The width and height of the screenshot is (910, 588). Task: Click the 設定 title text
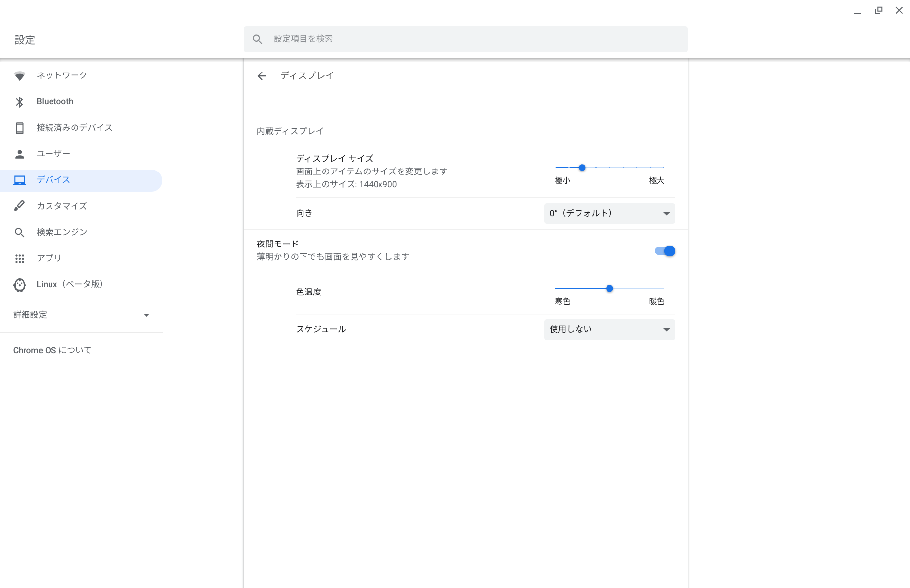[x=25, y=40]
